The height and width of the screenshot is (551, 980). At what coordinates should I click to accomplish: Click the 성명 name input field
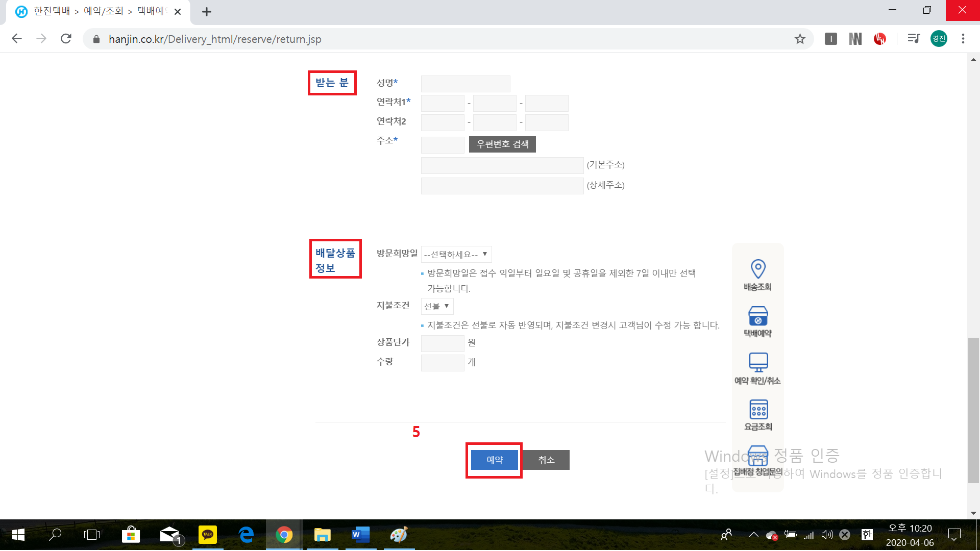coord(465,84)
